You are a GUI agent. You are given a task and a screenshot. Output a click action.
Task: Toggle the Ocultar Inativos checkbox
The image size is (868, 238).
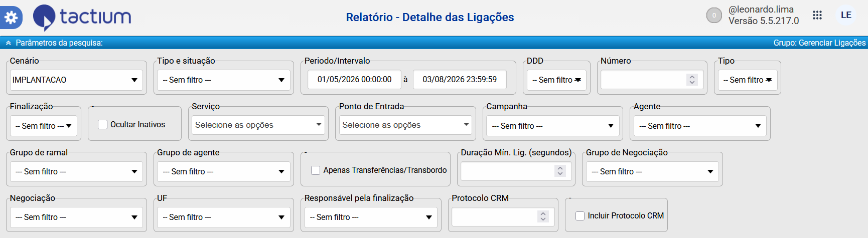coord(103,124)
